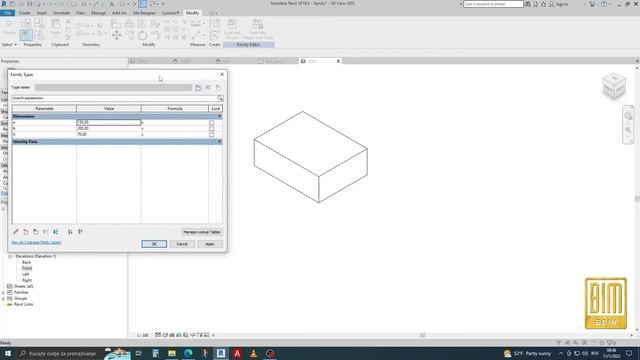The height and width of the screenshot is (360, 640).
Task: Click the Move tool in the Modify panel
Action: pyautogui.click(x=116, y=36)
